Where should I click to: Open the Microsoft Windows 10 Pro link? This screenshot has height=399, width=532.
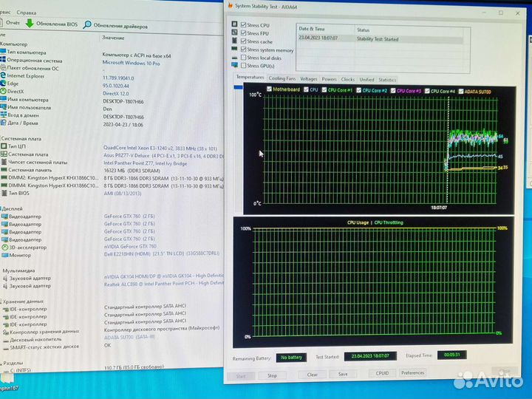pyautogui.click(x=131, y=63)
